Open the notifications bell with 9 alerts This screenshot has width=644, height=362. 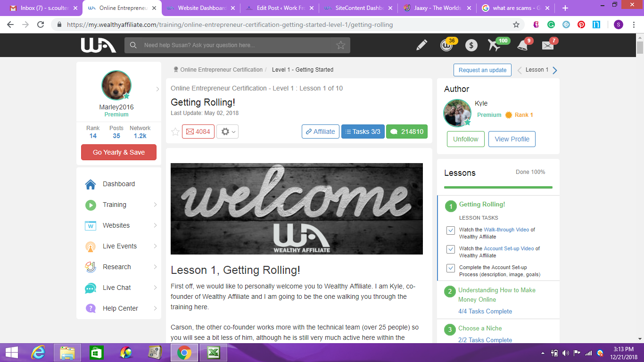pos(522,45)
